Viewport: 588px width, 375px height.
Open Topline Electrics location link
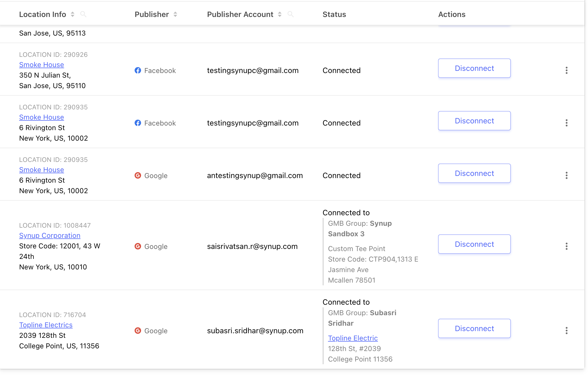46,325
